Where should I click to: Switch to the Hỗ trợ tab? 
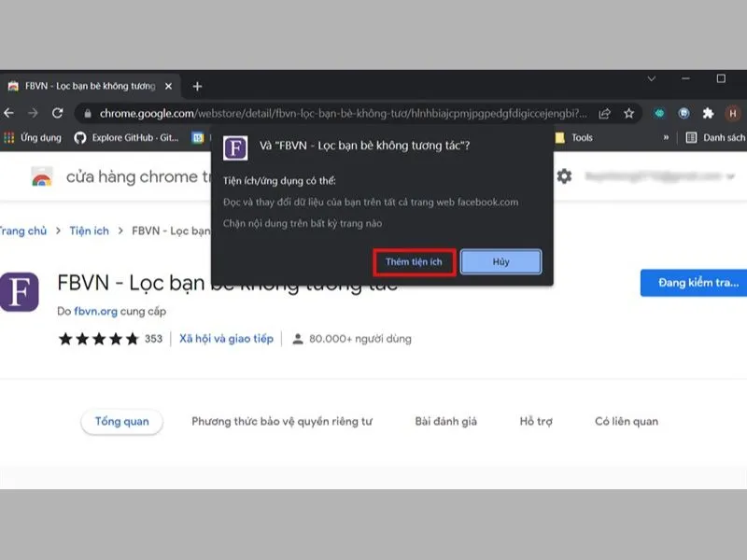coord(536,422)
